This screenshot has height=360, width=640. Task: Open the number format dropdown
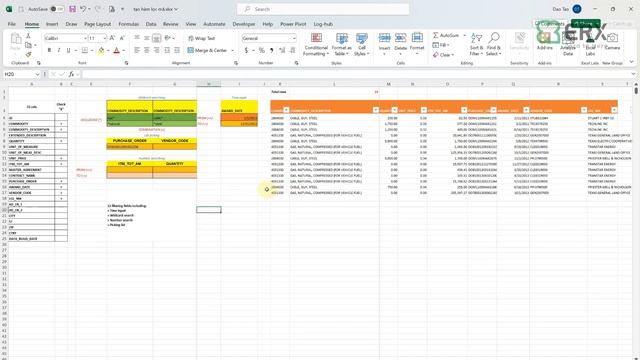pyautogui.click(x=294, y=38)
